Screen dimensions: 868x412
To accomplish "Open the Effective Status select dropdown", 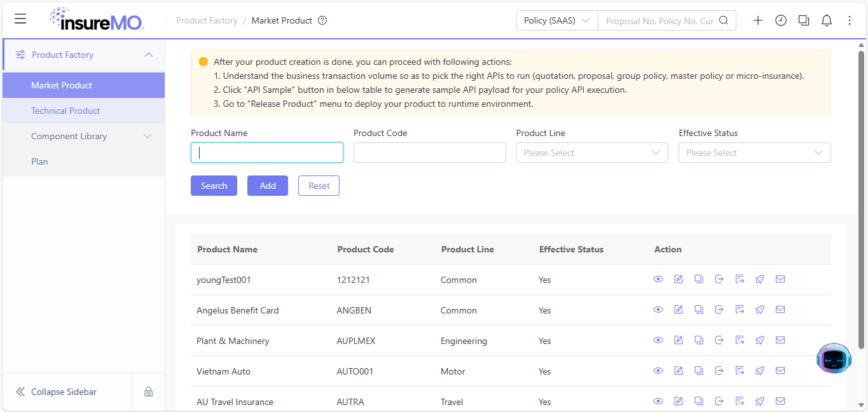I will [755, 153].
